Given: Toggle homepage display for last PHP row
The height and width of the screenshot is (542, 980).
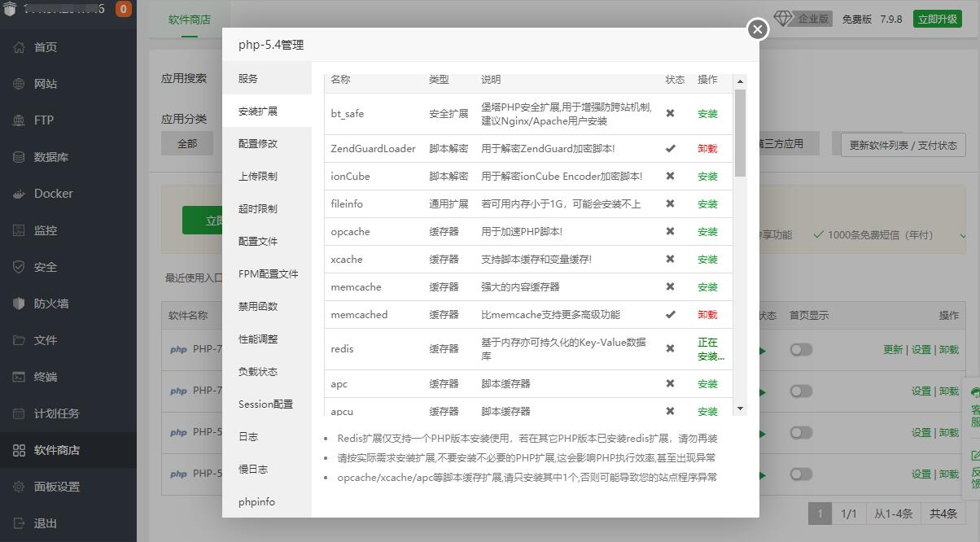Looking at the screenshot, I should coord(801,474).
